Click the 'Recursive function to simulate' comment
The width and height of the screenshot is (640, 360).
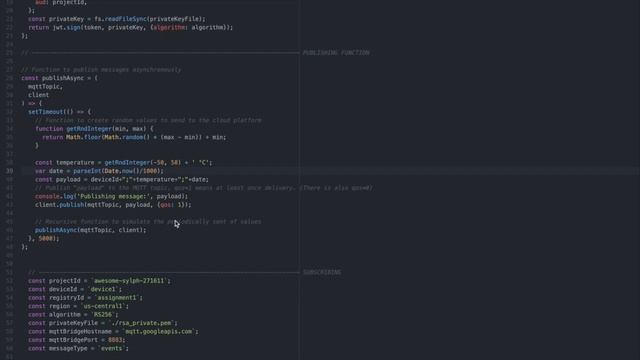point(148,222)
